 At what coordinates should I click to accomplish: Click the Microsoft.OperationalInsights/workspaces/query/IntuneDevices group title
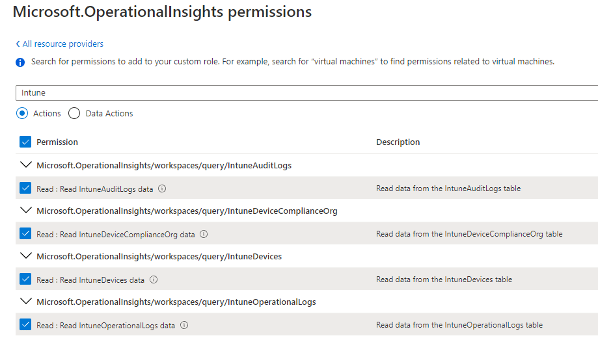pyautogui.click(x=159, y=257)
